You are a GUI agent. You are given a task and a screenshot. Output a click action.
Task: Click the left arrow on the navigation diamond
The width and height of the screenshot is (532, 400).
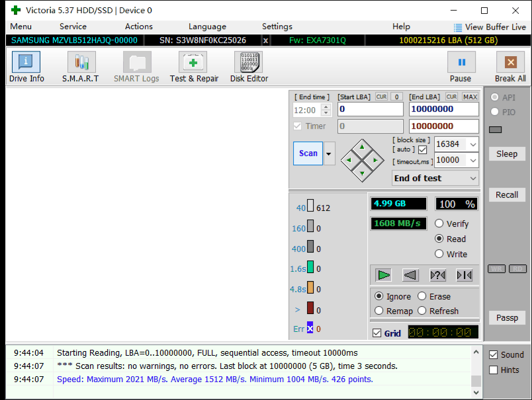[x=349, y=160]
